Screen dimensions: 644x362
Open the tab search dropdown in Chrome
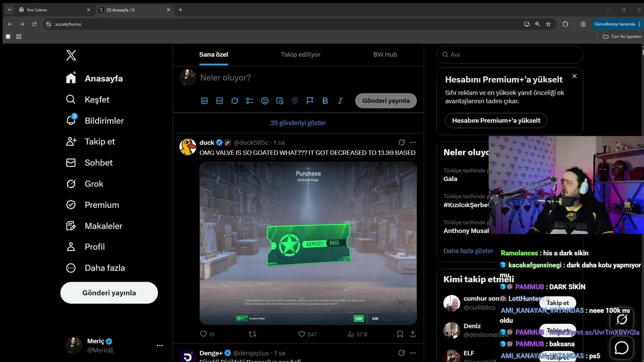(x=9, y=10)
